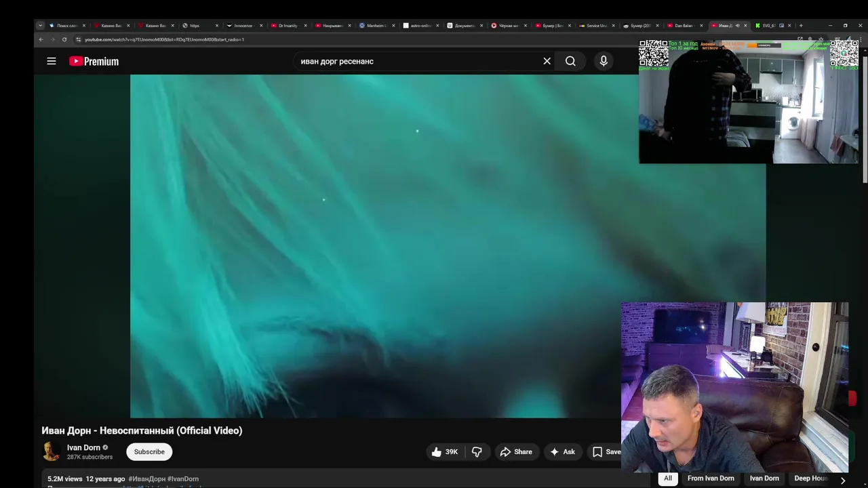Open a new browser tab
This screenshot has height=488, width=868.
801,26
